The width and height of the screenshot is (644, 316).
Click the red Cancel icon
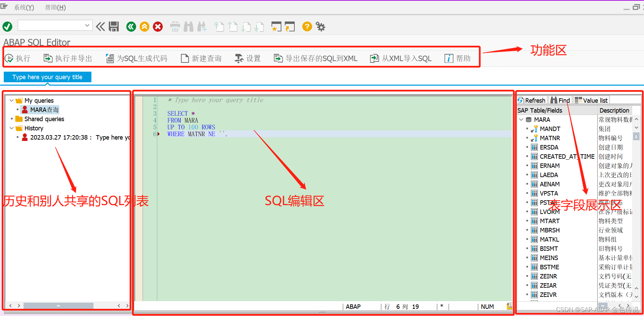coord(158,27)
